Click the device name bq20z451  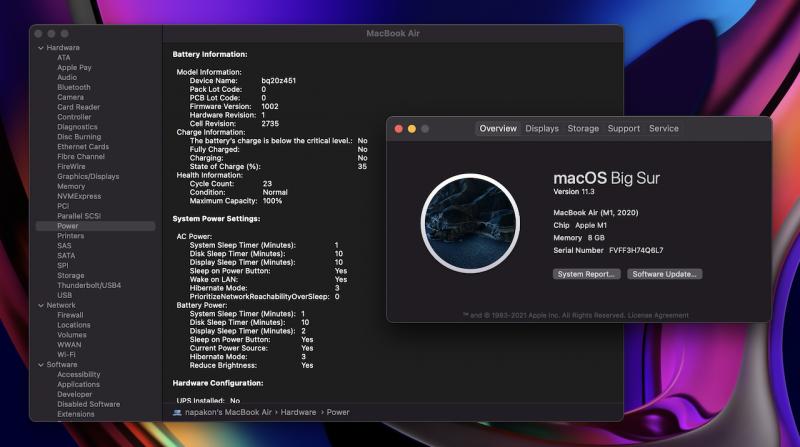coord(279,81)
